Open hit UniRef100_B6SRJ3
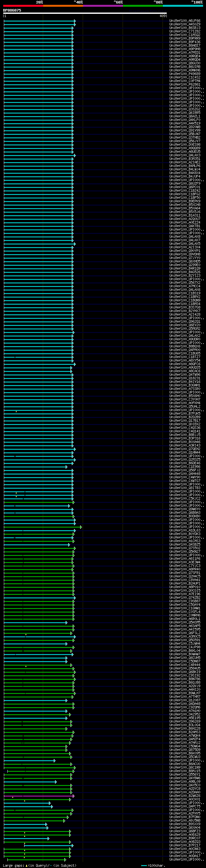The height and width of the screenshot is (868, 206). pyautogui.click(x=185, y=28)
